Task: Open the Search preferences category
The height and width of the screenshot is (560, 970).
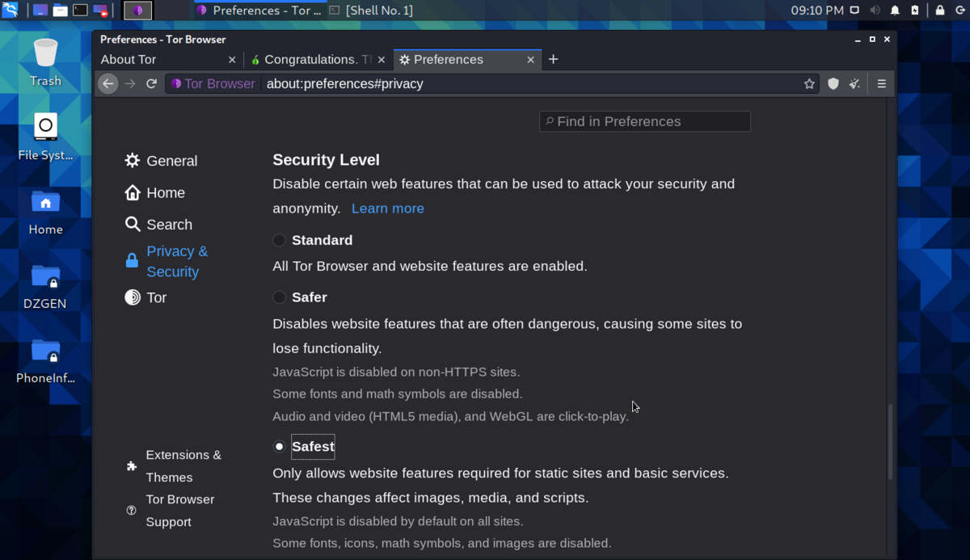Action: point(158,225)
